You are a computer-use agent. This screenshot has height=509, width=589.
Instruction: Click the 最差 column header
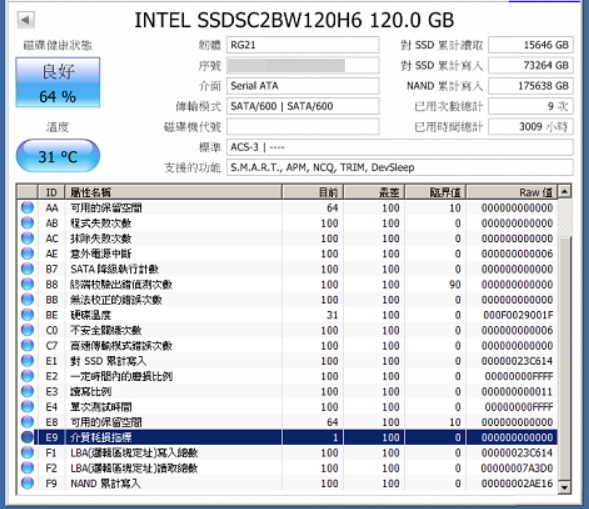point(374,192)
